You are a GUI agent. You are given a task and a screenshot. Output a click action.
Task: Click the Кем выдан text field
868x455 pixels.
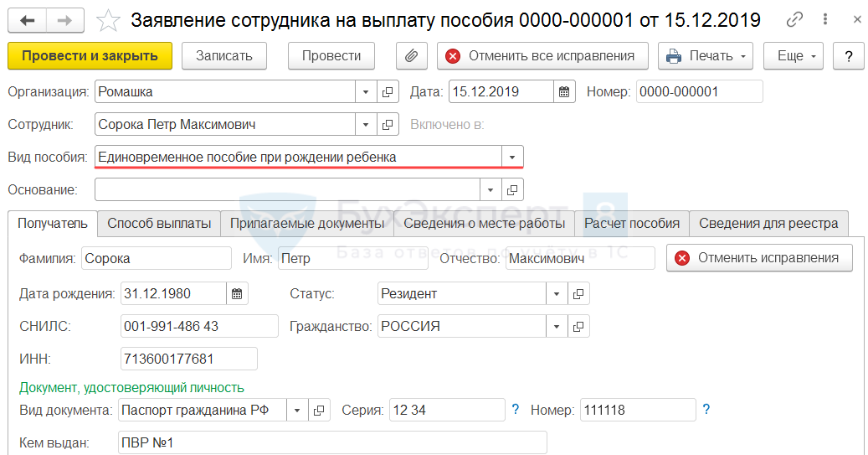(x=331, y=442)
